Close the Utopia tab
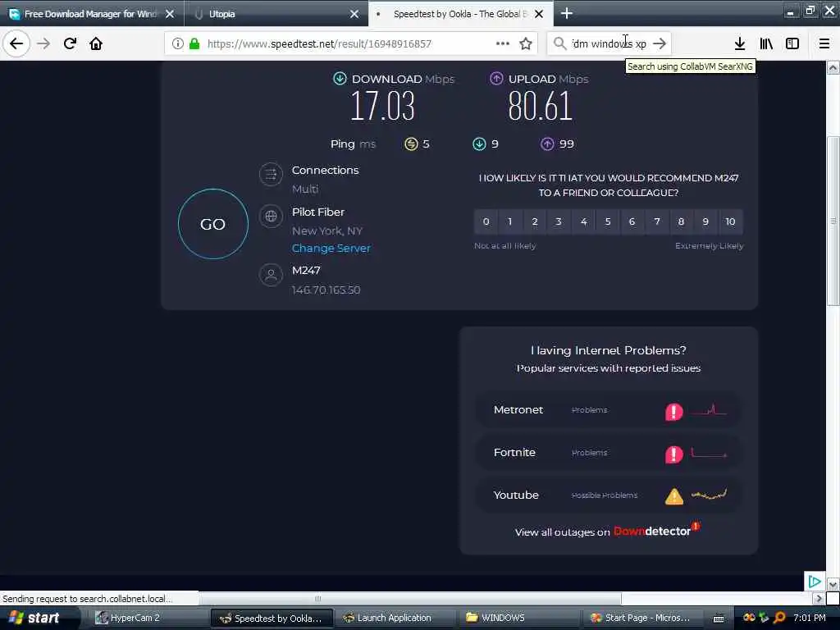The image size is (840, 630). [354, 14]
